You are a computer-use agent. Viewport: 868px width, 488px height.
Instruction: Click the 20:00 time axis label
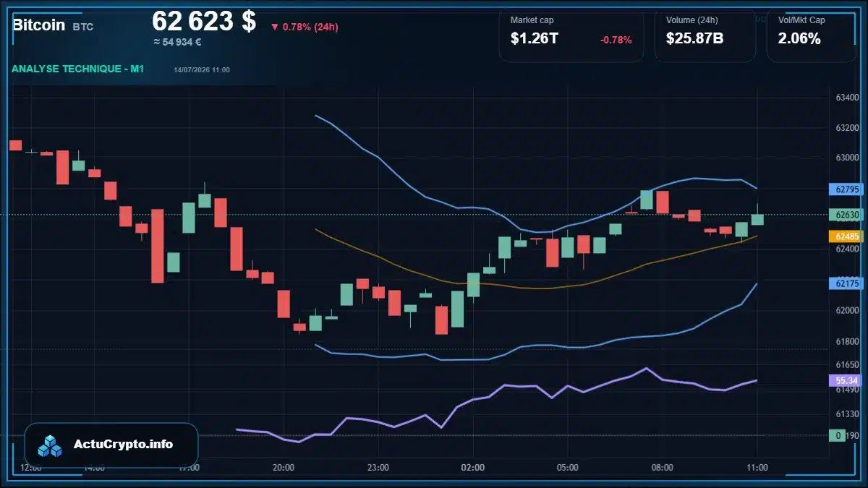pyautogui.click(x=284, y=468)
